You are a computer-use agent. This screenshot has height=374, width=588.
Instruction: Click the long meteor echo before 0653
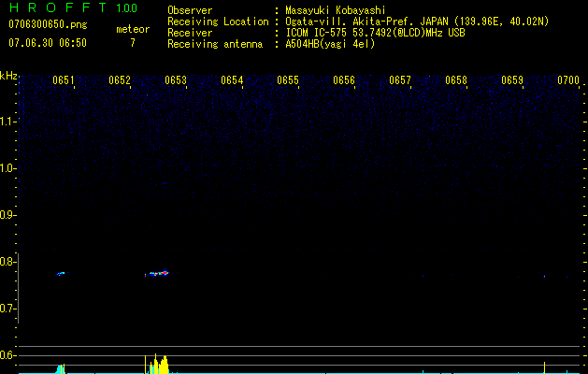(157, 273)
